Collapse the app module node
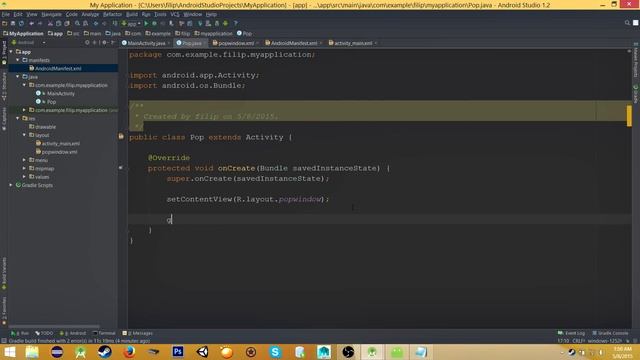 pyautogui.click(x=11, y=52)
